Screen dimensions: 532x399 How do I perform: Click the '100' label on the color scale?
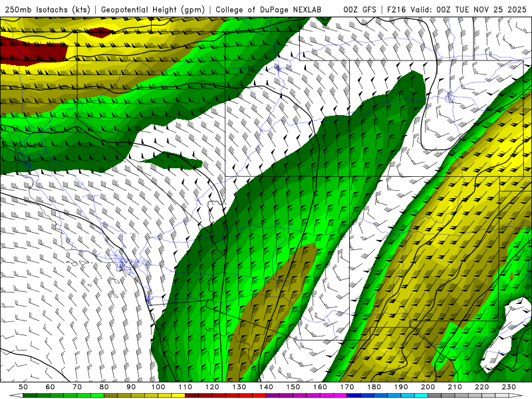pos(158,387)
